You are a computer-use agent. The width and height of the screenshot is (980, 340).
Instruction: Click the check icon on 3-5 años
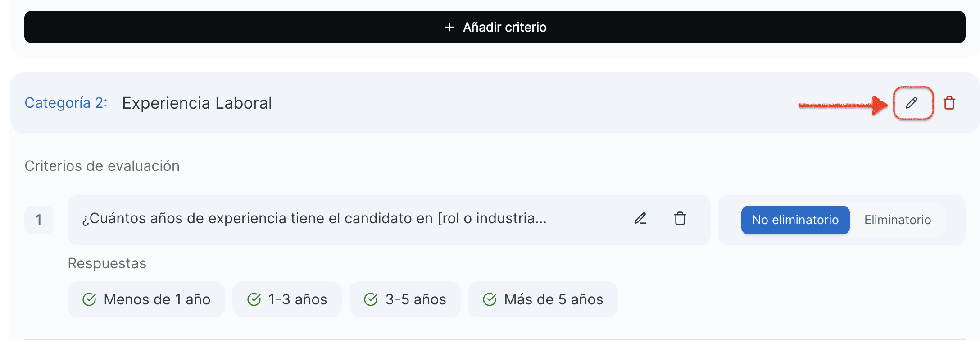pyautogui.click(x=371, y=299)
